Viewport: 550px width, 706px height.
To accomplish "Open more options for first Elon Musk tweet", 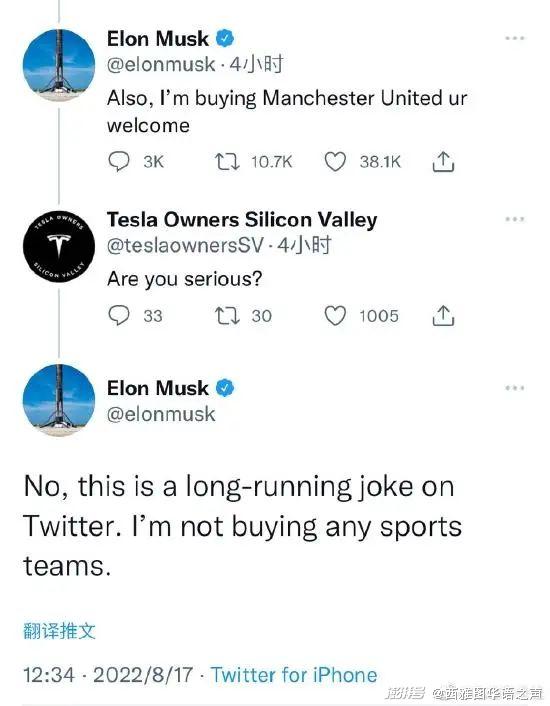I will (x=515, y=38).
